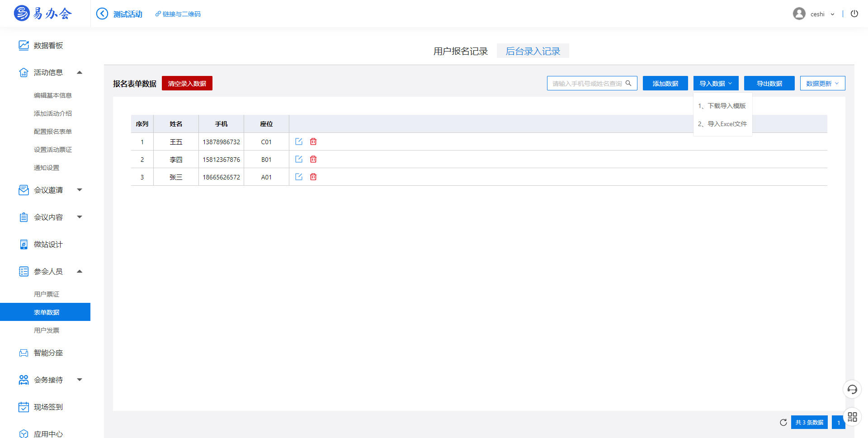Image resolution: width=868 pixels, height=438 pixels.
Task: Click the back arrow next to 测试活动
Action: [x=102, y=14]
